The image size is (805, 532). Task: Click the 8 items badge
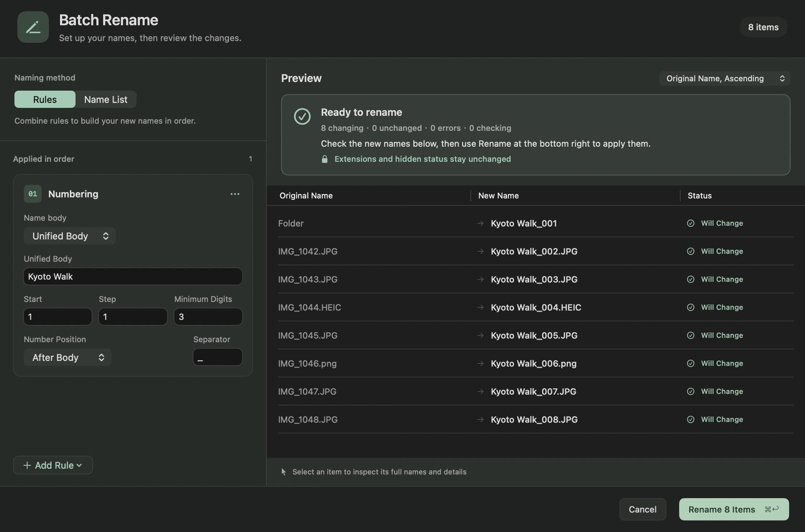pos(763,27)
